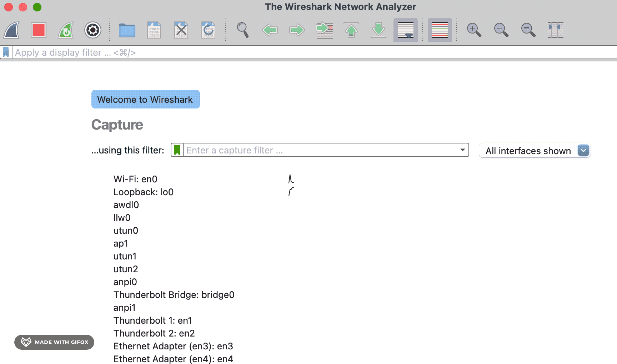This screenshot has width=617, height=364.
Task: Focus the display filter input field
Action: click(314, 52)
